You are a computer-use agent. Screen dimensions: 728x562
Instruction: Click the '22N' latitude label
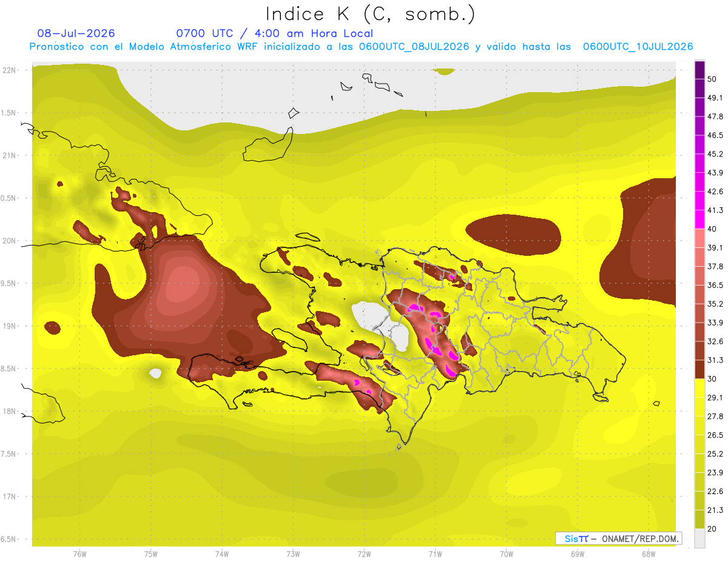[10, 70]
